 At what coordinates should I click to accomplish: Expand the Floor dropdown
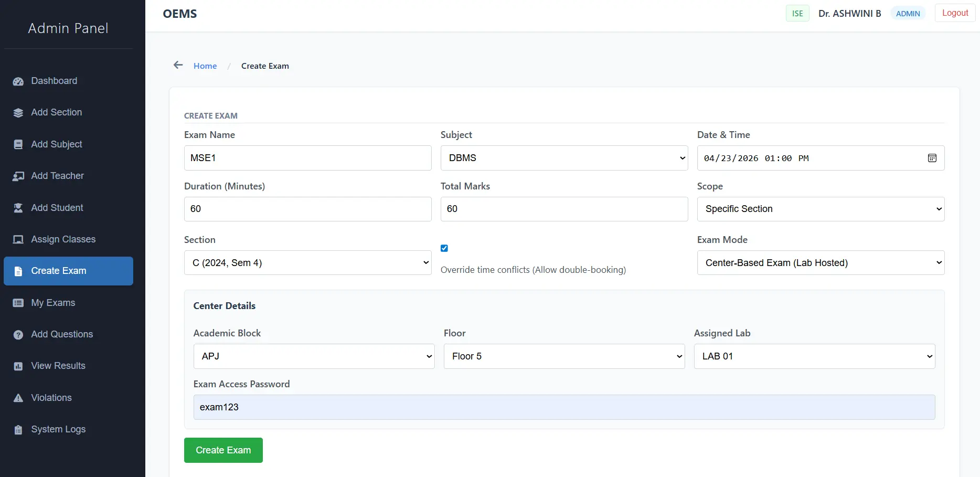tap(564, 356)
